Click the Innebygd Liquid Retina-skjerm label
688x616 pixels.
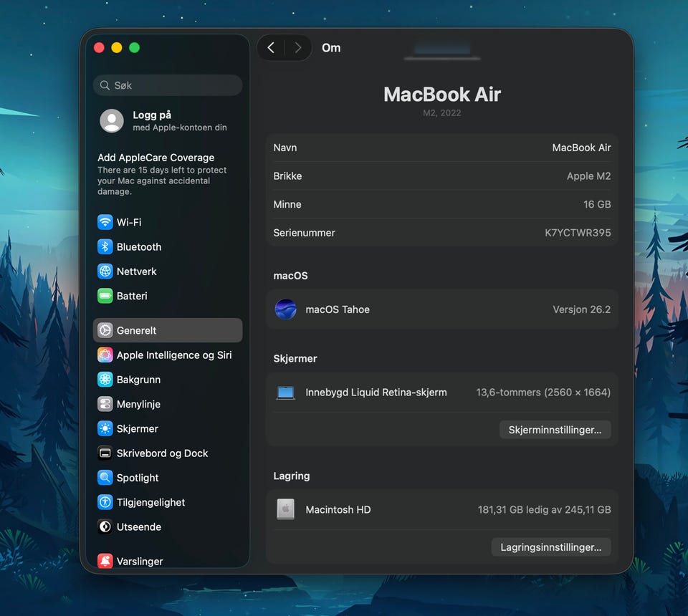[376, 393]
